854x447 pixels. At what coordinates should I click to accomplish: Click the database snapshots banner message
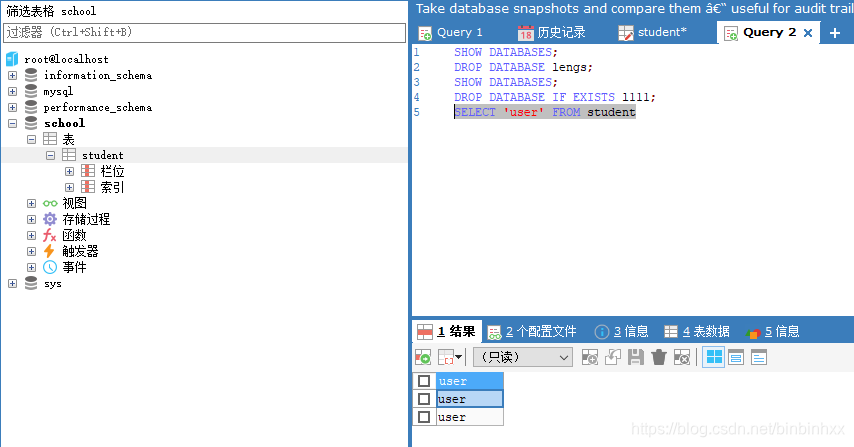(634, 9)
